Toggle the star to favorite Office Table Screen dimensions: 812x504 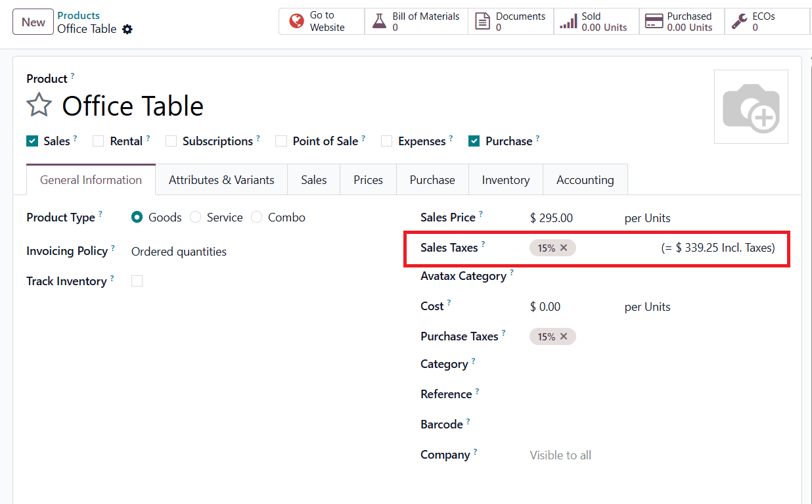click(39, 104)
